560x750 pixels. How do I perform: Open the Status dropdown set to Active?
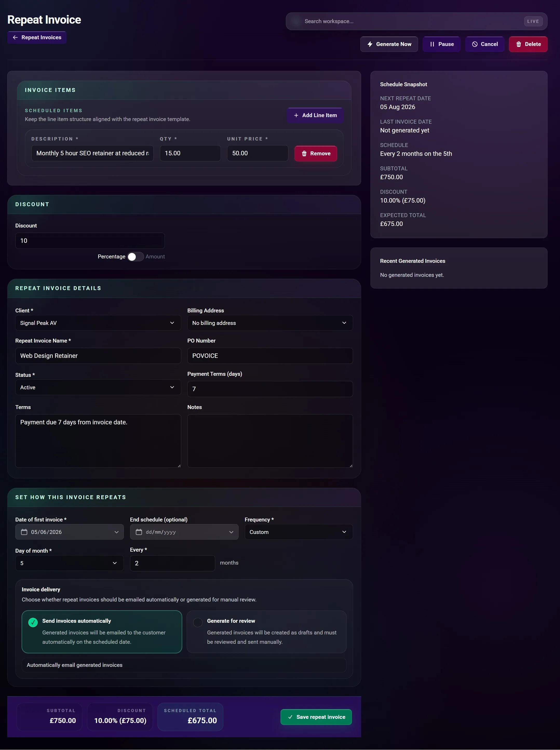(x=98, y=387)
